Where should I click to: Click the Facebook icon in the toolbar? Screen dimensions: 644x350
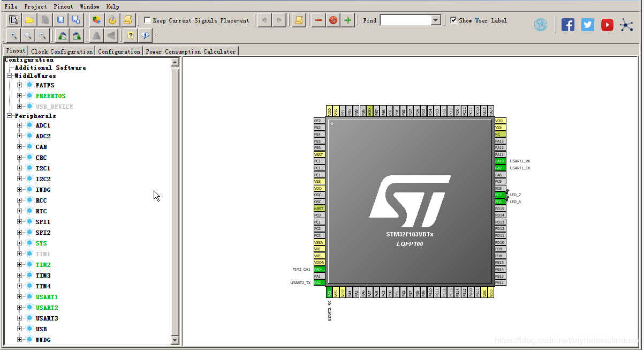click(x=567, y=24)
